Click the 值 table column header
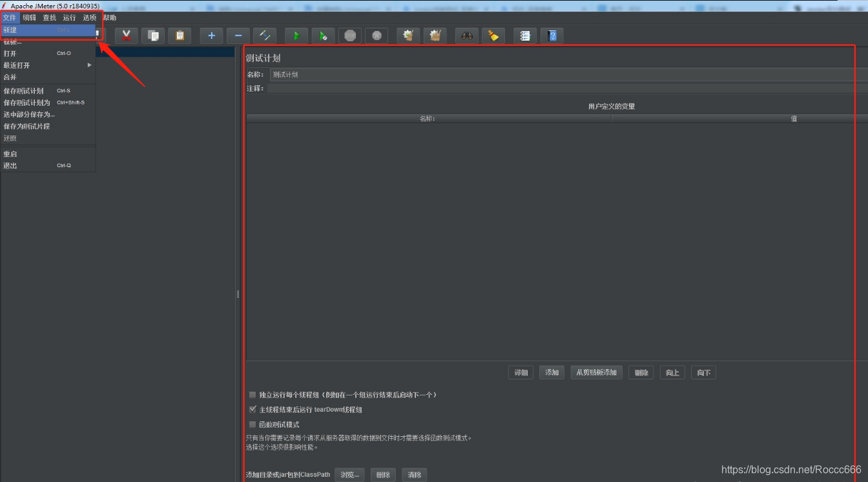This screenshot has width=868, height=482. tap(740, 119)
